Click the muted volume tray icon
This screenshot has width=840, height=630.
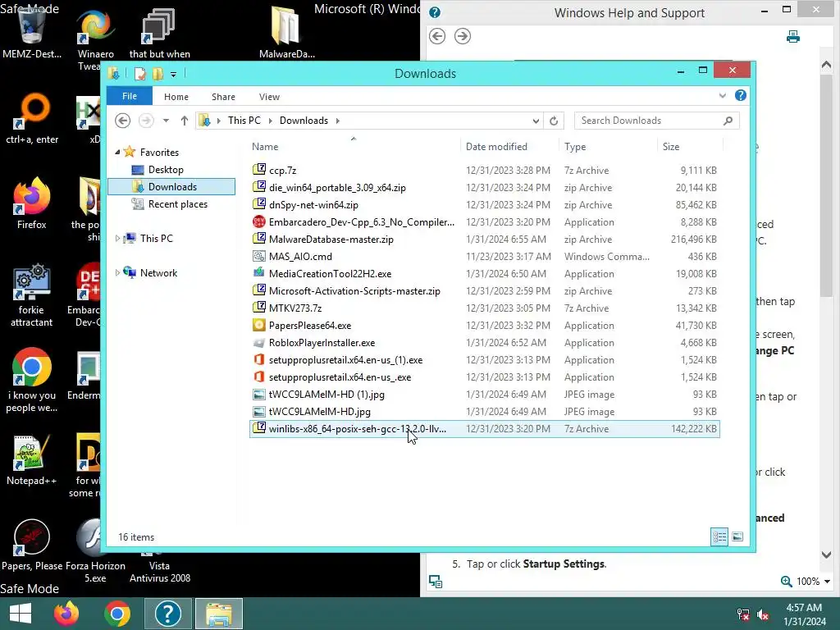coord(763,614)
